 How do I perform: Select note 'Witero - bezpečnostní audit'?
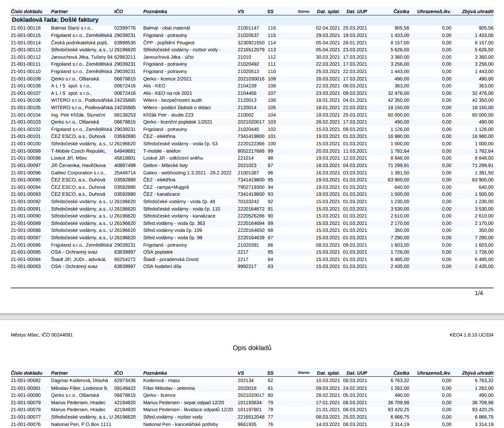pos(172,100)
